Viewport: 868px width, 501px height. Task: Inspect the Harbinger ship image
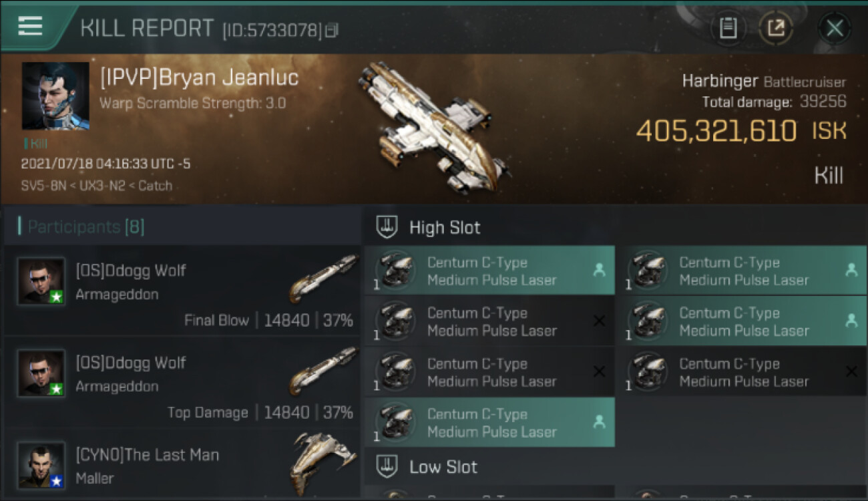pos(434,127)
